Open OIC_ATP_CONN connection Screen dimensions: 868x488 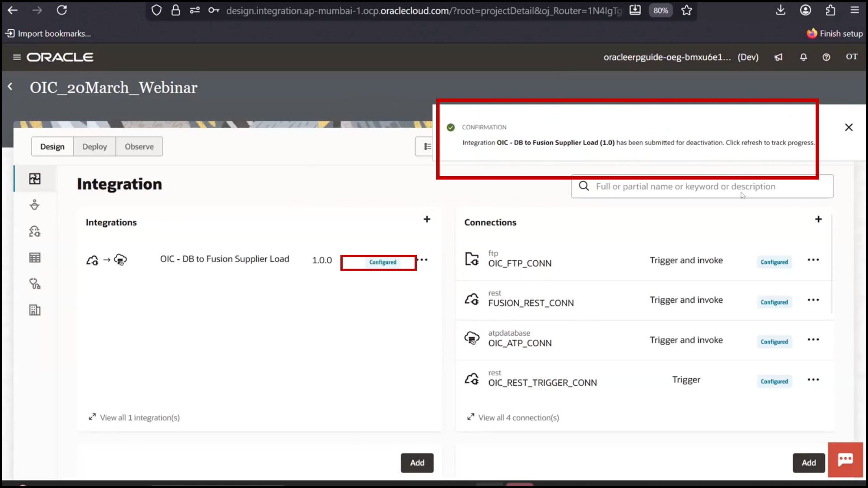pos(520,343)
